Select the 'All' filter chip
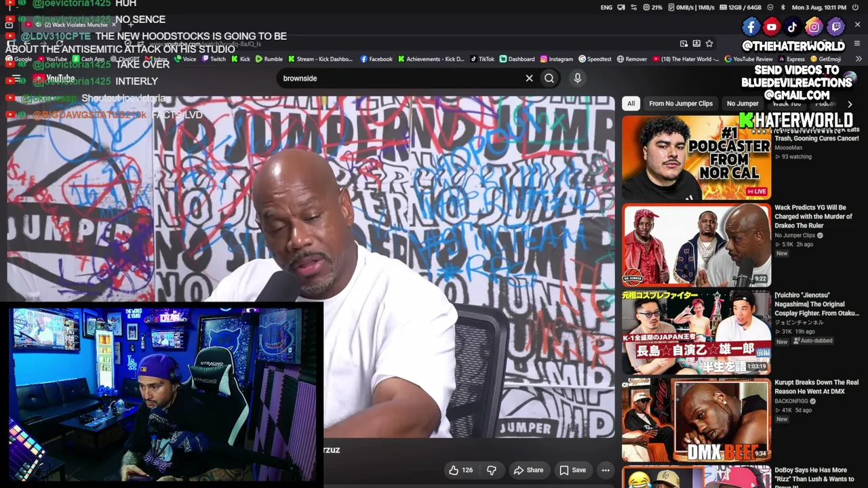 (631, 104)
